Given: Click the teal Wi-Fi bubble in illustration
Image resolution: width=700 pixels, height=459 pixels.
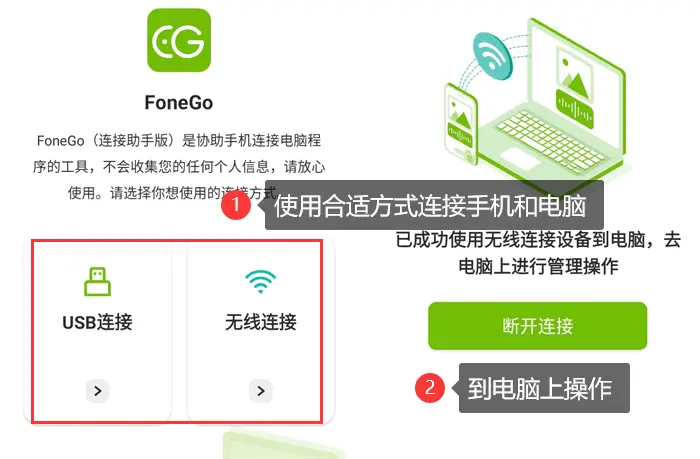Looking at the screenshot, I should point(492,56).
